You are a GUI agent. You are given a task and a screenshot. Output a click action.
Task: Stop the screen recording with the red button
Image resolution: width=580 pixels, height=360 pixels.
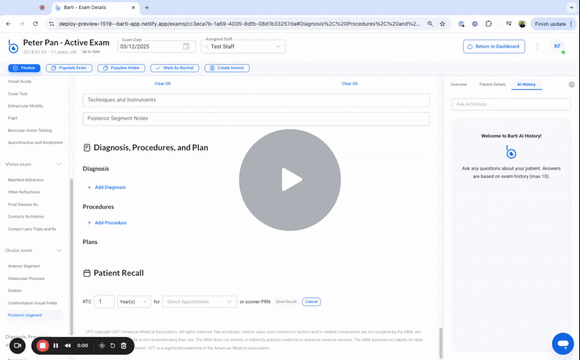pos(43,346)
